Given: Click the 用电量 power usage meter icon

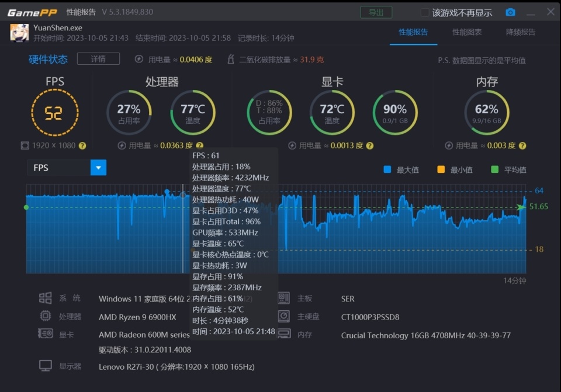Looking at the screenshot, I should (x=138, y=58).
